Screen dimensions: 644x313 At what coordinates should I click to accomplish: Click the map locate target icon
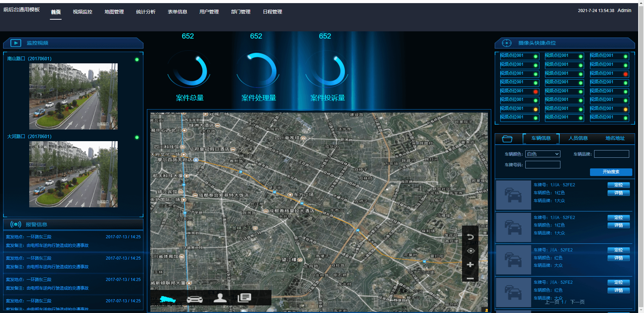tap(471, 251)
